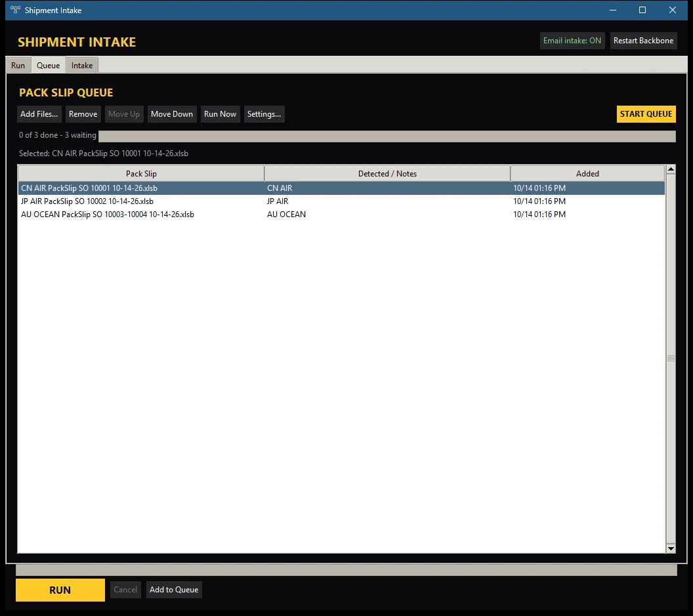Minimize the Shipment Intake window
The height and width of the screenshot is (616, 693).
(612, 10)
